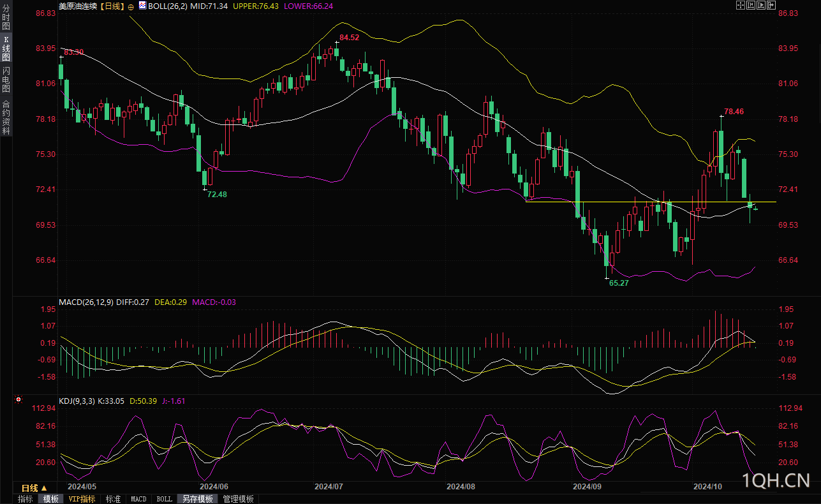Select K线图 view in sidebar
The height and width of the screenshot is (504, 821).
click(x=6, y=48)
